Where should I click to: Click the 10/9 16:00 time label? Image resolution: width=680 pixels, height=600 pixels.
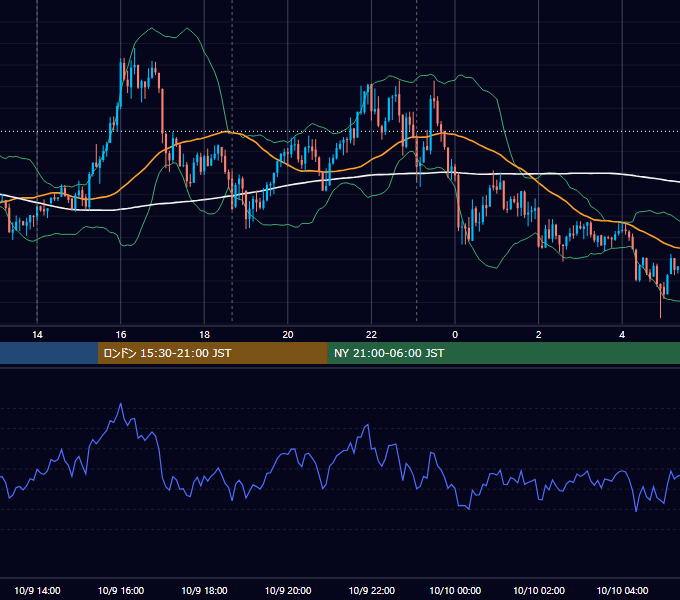click(121, 590)
